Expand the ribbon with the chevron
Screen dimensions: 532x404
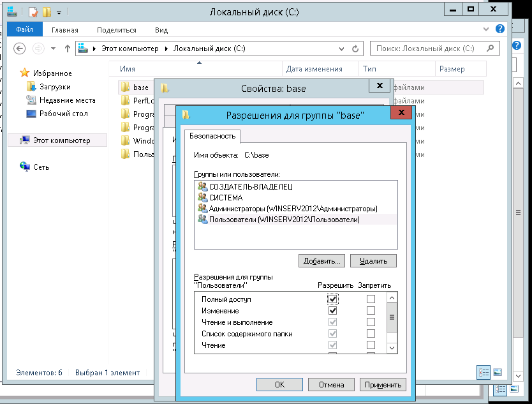pyautogui.click(x=486, y=29)
